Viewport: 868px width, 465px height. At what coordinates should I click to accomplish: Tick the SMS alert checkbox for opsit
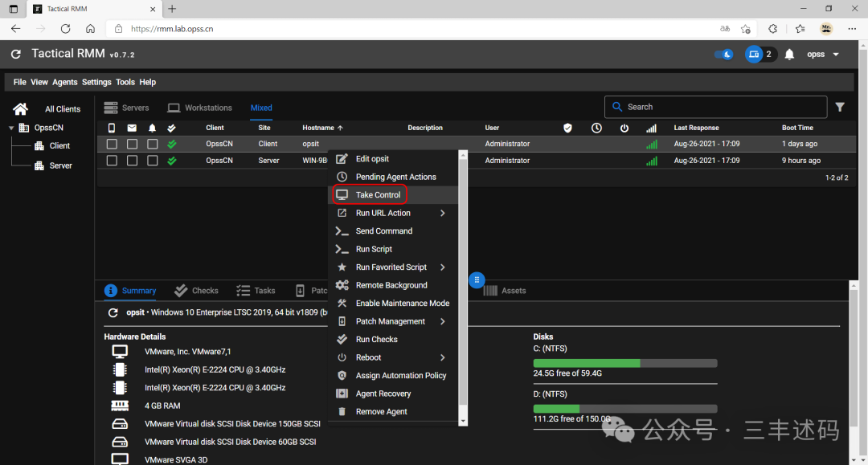[112, 144]
